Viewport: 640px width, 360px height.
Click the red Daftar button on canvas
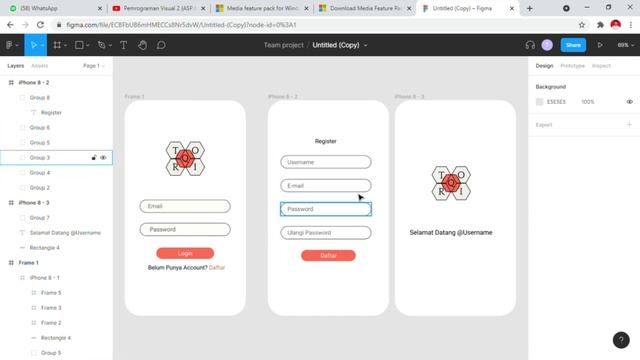[328, 256]
